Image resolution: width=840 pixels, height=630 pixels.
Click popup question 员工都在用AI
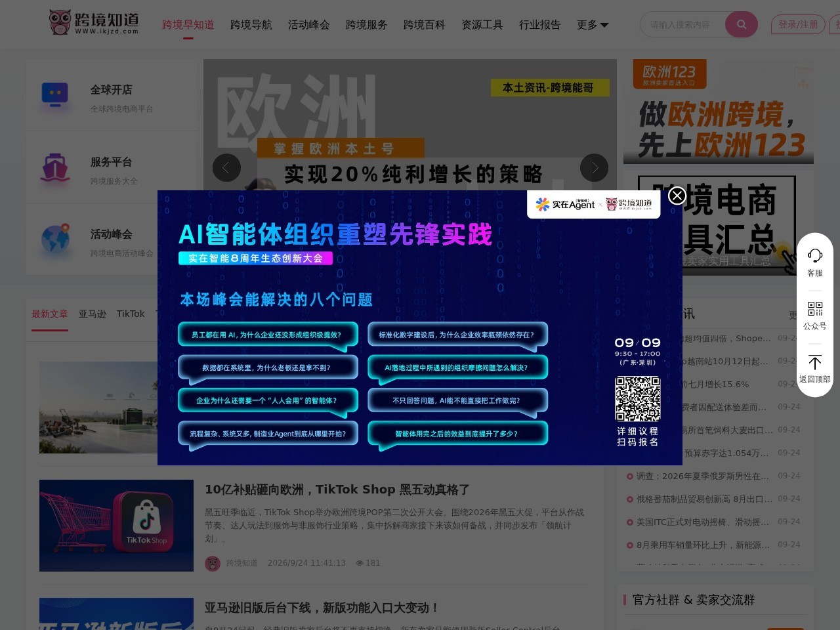click(x=268, y=335)
